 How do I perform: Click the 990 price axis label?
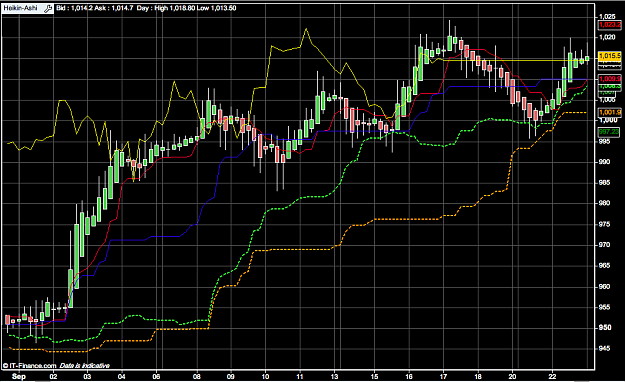coord(604,162)
